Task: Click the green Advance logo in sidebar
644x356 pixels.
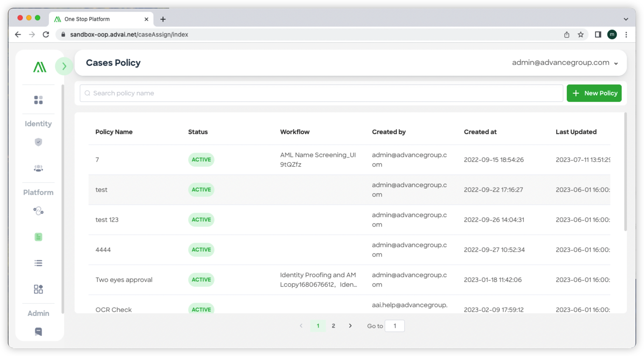Action: tap(40, 67)
